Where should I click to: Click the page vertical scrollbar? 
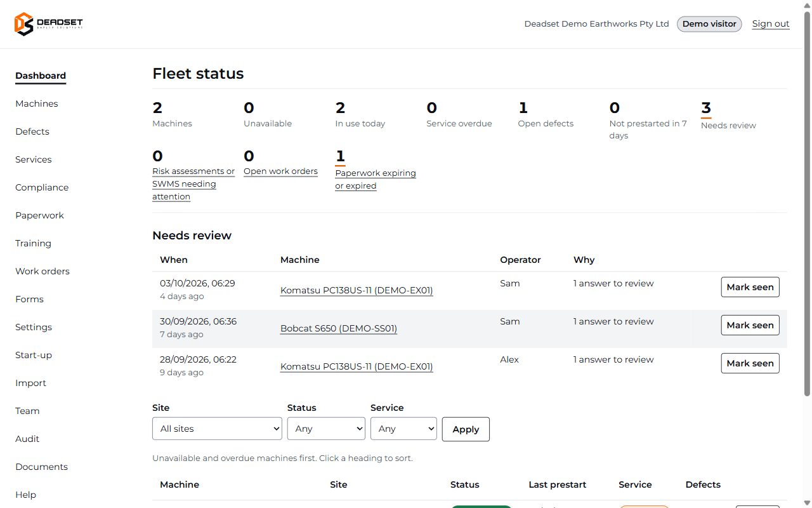pyautogui.click(x=807, y=203)
